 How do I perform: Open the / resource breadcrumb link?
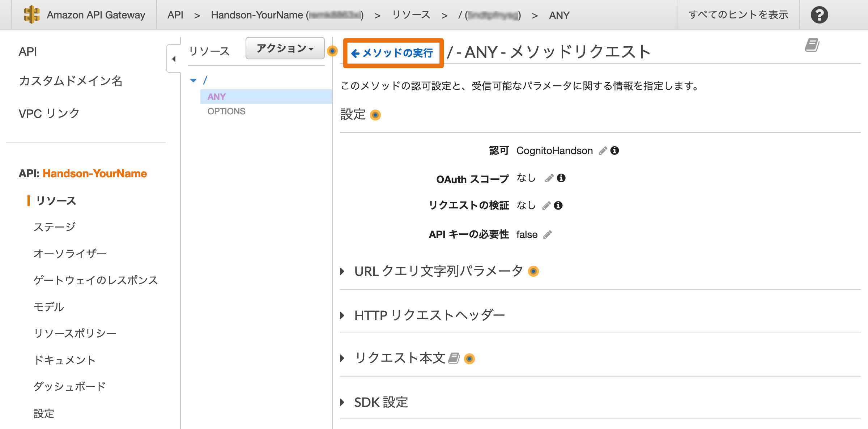click(x=489, y=15)
